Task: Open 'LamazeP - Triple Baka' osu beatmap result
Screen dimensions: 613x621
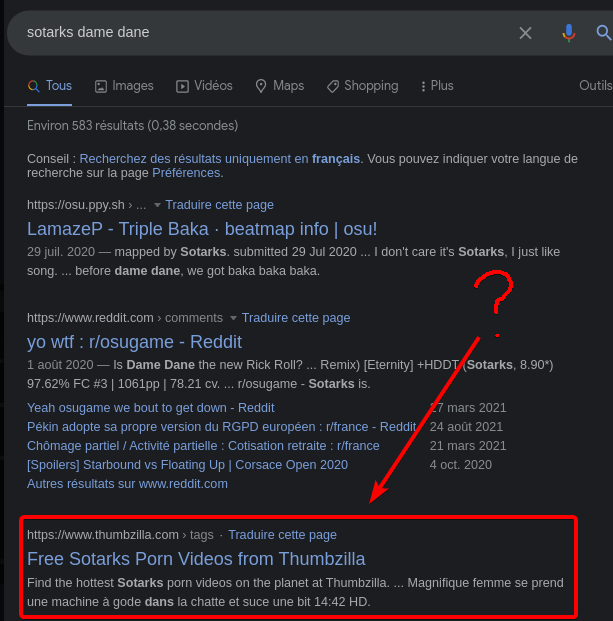Action: (202, 229)
